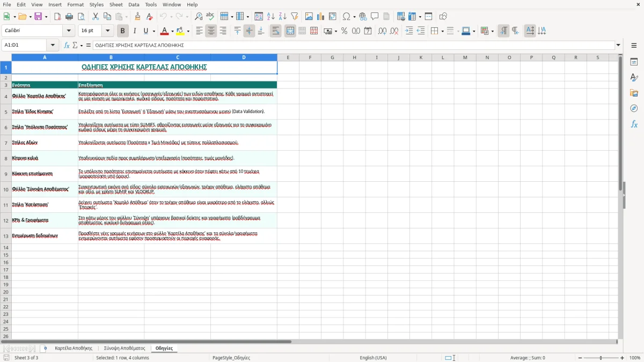Click the Format as Percent icon

pyautogui.click(x=344, y=31)
